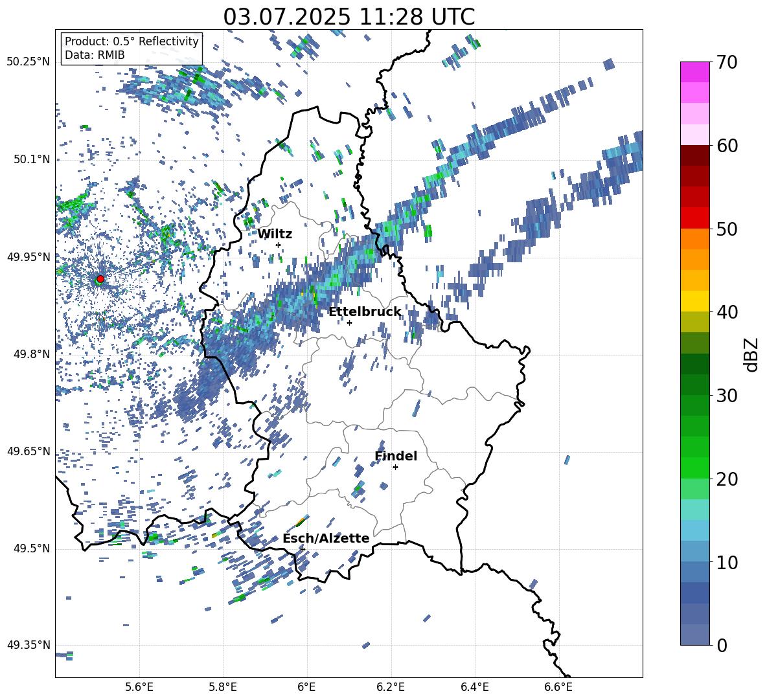
Task: Click the colorbar tick label 50
Action: tap(727, 229)
